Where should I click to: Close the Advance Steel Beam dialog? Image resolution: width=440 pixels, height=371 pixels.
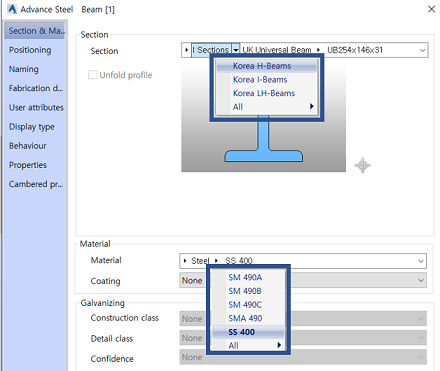[x=431, y=9]
